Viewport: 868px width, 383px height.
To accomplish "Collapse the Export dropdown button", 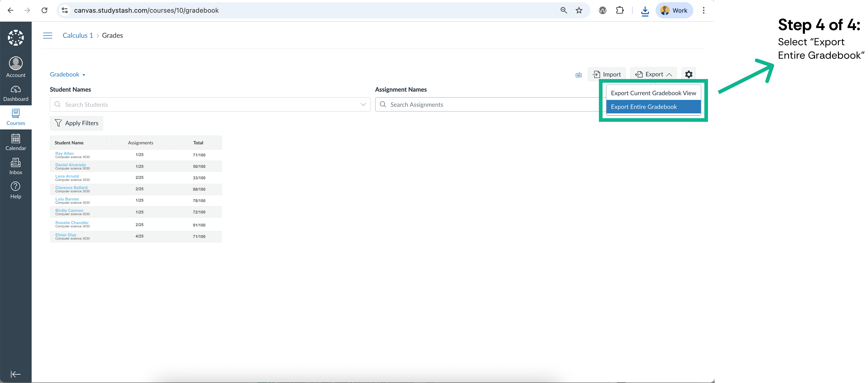I will point(653,74).
